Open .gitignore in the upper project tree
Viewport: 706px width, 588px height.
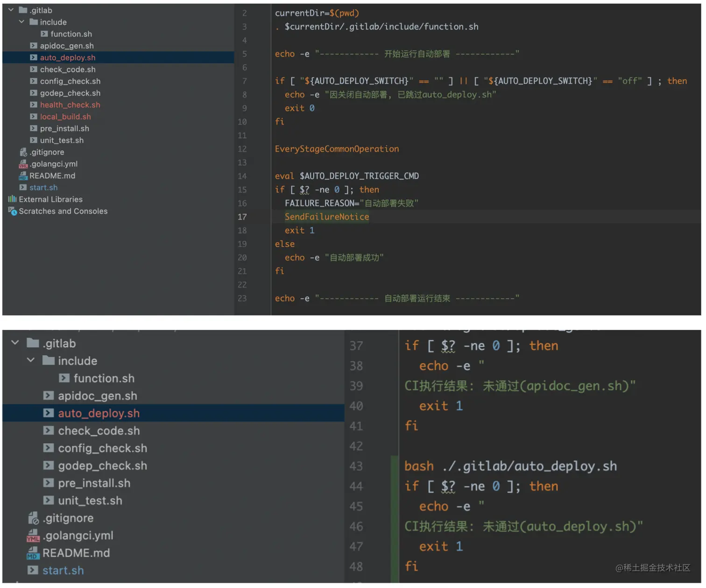point(47,152)
